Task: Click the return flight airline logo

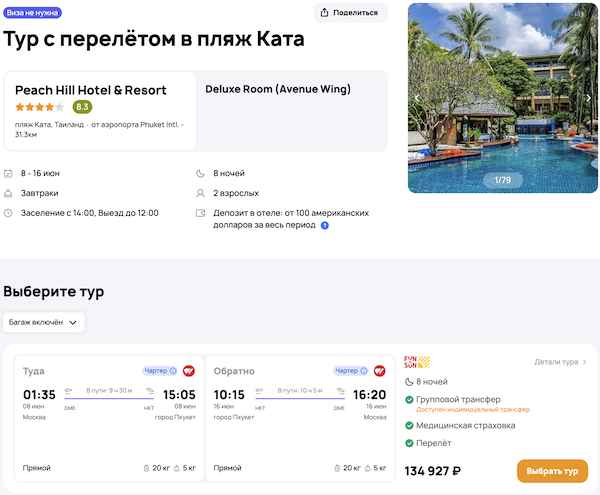Action: pos(380,371)
